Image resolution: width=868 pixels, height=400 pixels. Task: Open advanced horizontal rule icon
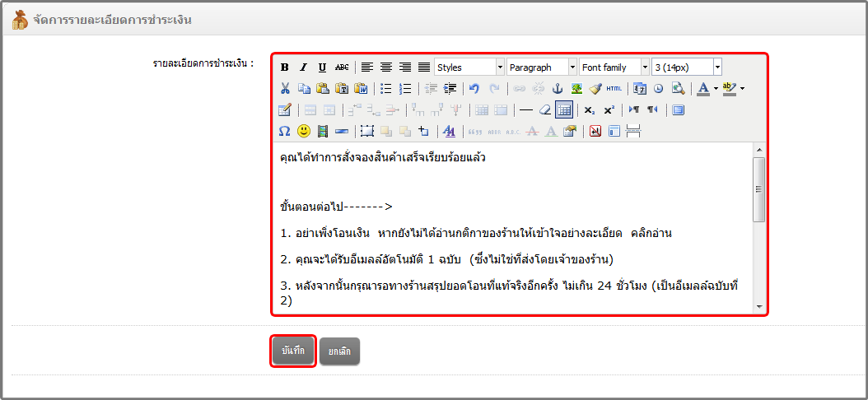coord(342,131)
